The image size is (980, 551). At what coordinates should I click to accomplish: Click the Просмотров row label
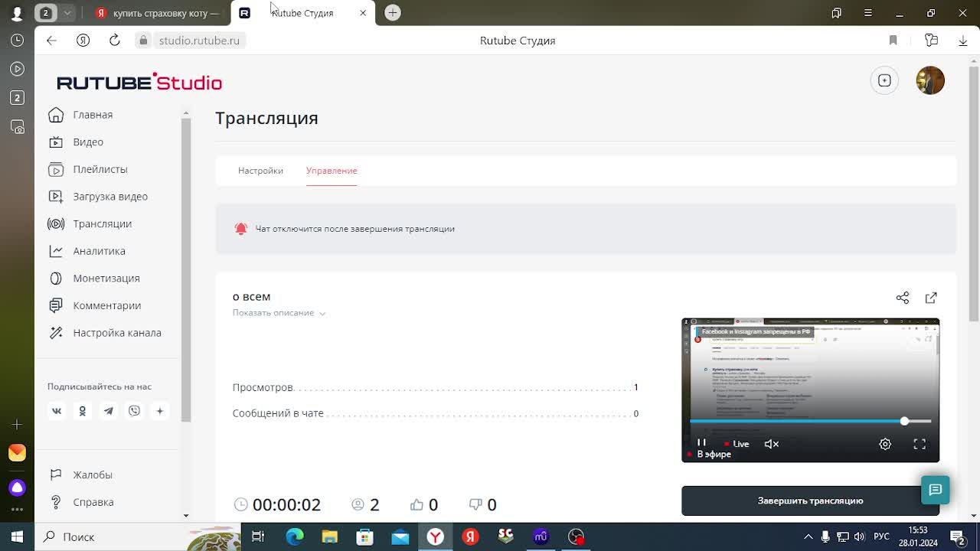263,387
